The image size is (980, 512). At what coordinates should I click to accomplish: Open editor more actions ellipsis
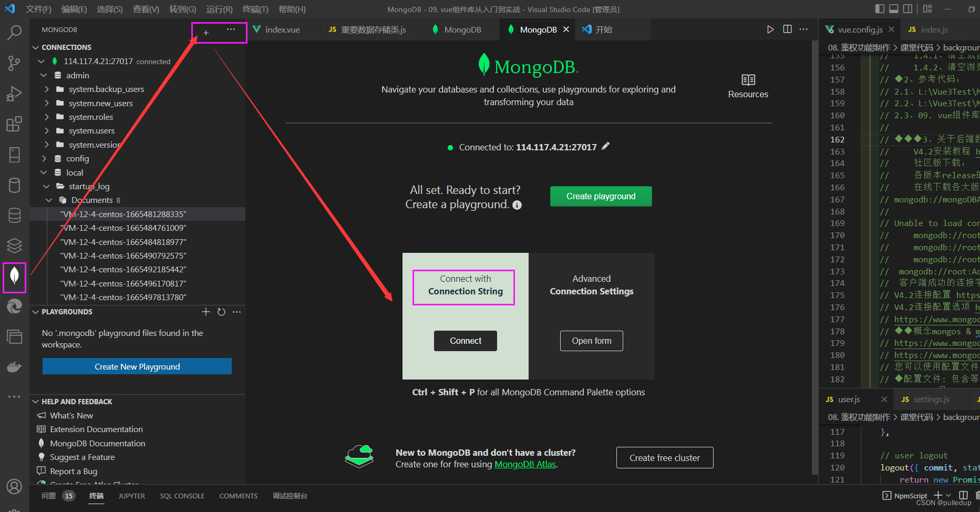[x=803, y=29]
